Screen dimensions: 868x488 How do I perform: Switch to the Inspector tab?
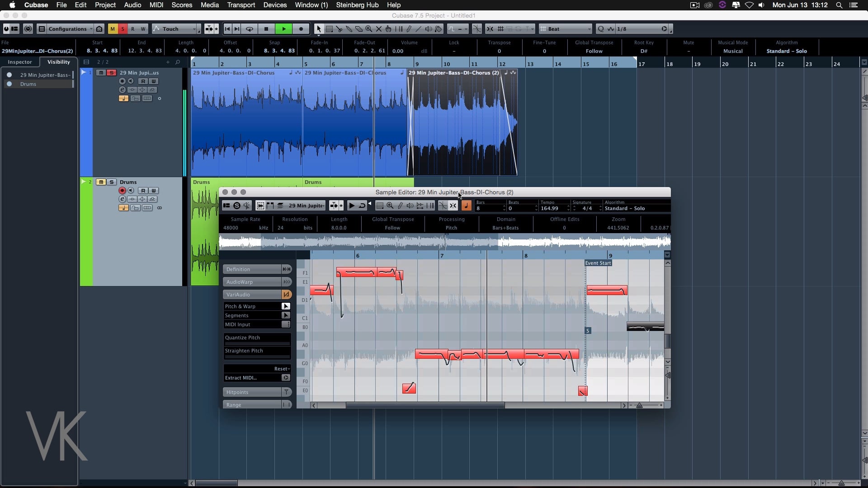tap(20, 62)
